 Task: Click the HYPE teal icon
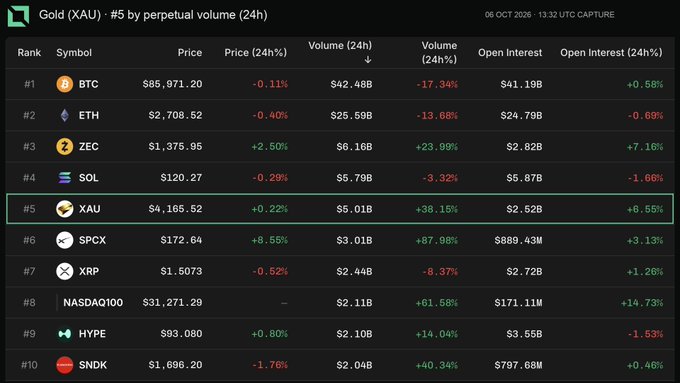pyautogui.click(x=65, y=334)
